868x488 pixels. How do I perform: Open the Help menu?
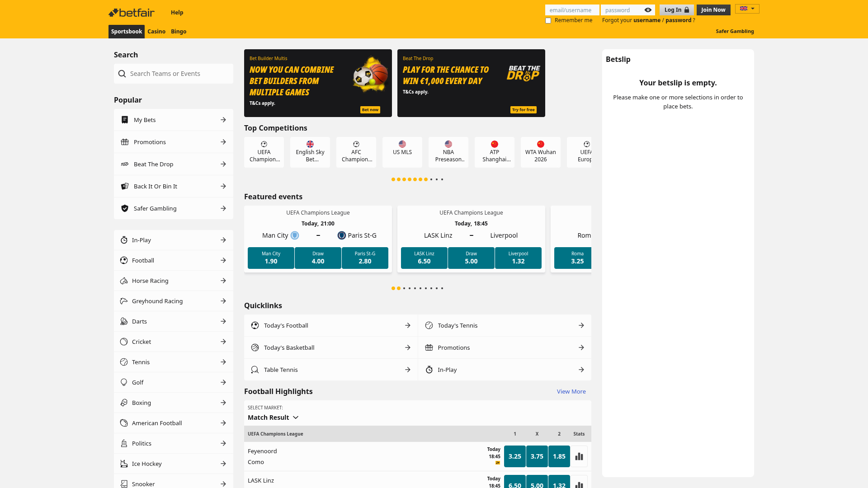tap(177, 13)
